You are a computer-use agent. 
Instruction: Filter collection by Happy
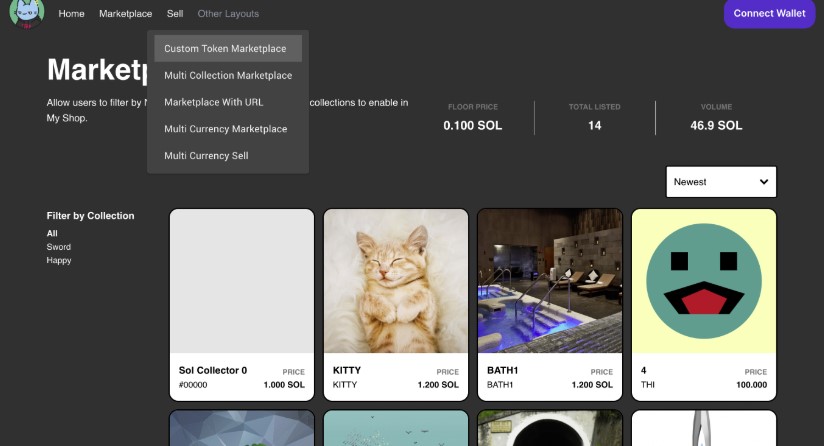click(x=59, y=260)
